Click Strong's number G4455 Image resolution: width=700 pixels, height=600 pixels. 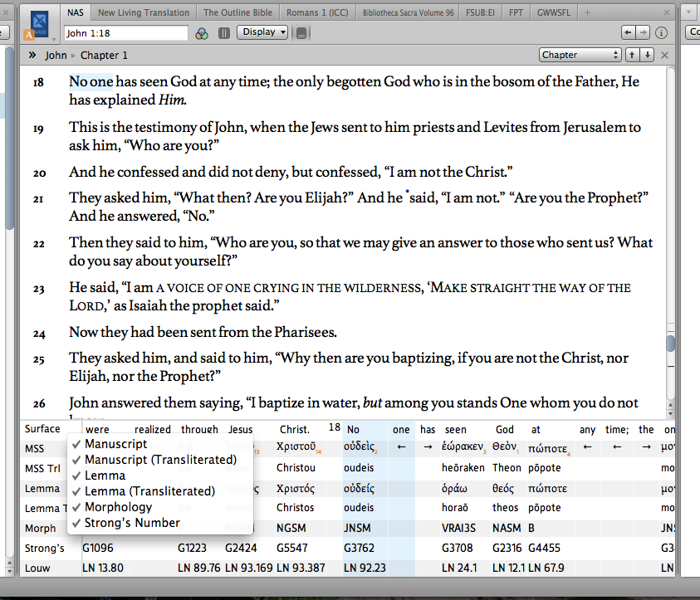tap(544, 548)
